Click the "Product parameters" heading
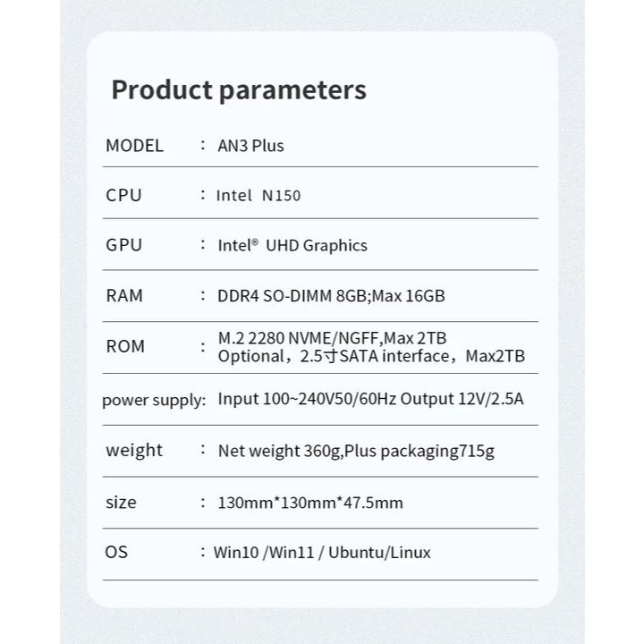This screenshot has width=644, height=644. pos(238,90)
